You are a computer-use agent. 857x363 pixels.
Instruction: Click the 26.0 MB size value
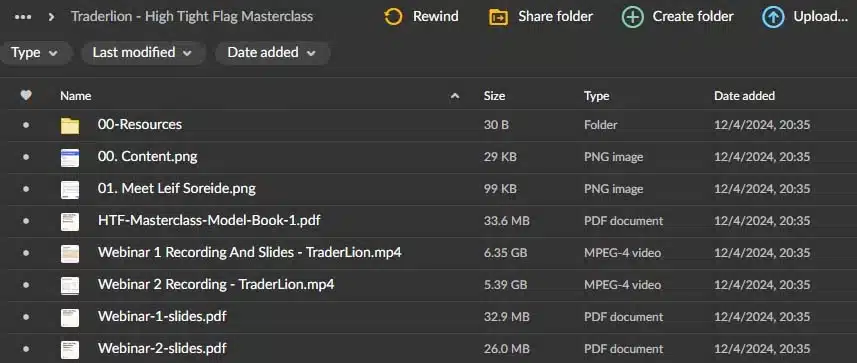point(507,349)
